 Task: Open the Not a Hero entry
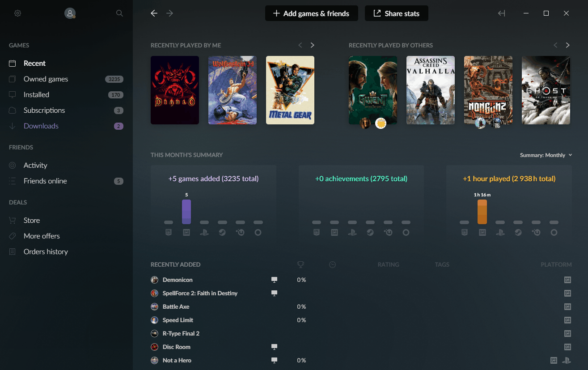coord(177,360)
